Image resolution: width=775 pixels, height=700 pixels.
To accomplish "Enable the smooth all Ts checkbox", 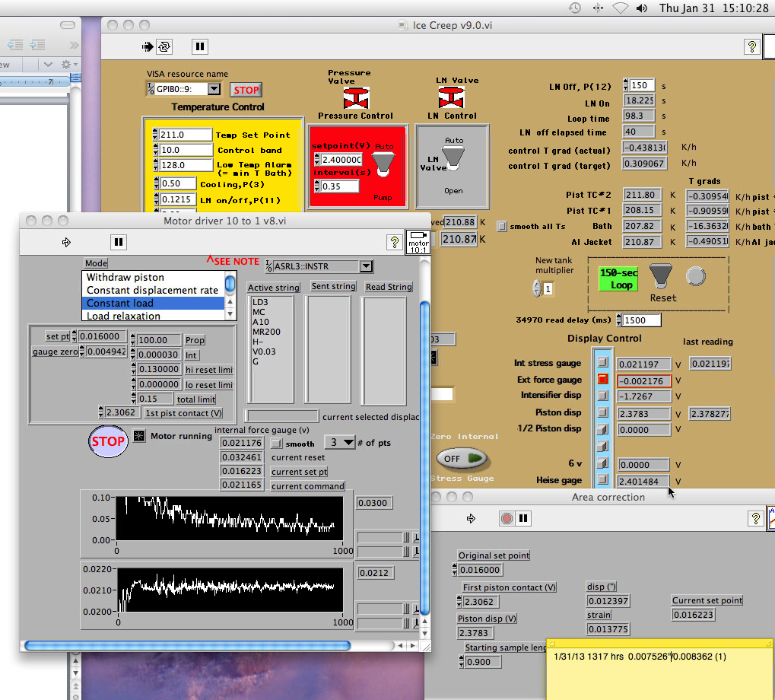I will tap(501, 226).
